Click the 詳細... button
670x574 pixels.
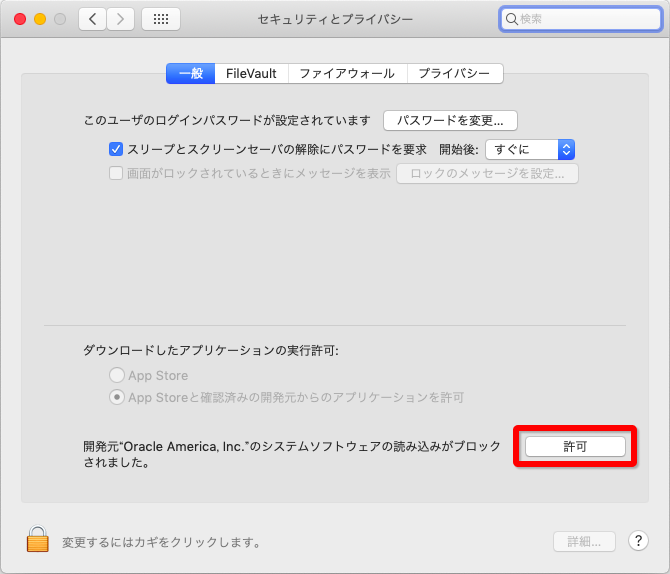coord(584,542)
